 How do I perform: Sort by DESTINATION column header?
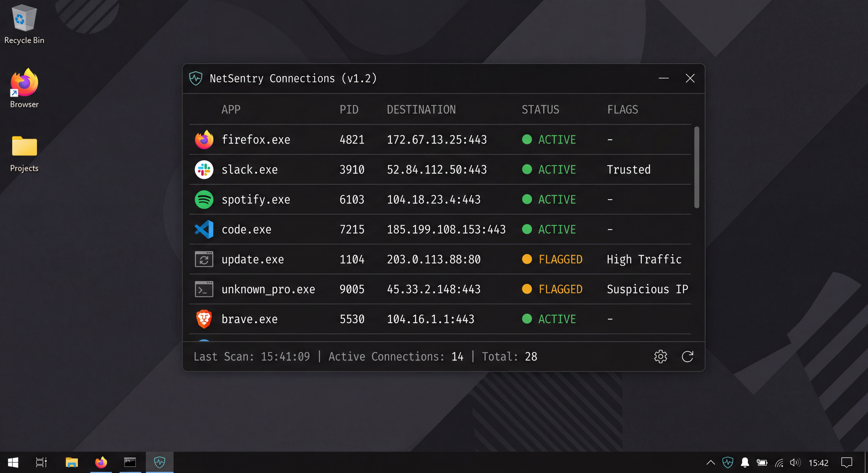pyautogui.click(x=421, y=109)
